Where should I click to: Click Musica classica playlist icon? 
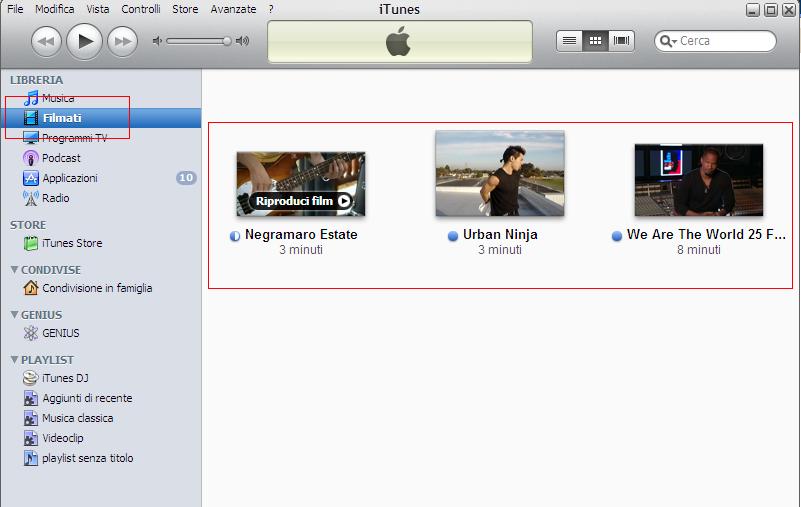click(31, 418)
